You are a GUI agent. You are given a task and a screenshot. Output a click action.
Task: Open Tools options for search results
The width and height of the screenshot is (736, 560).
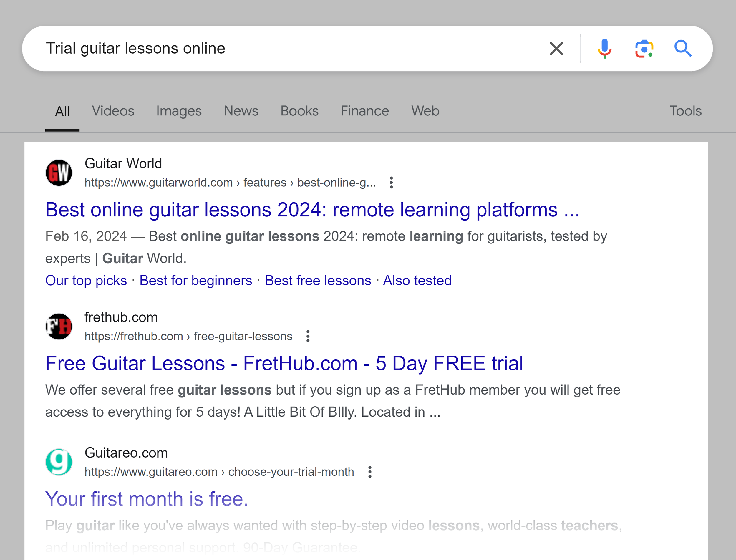pyautogui.click(x=685, y=111)
